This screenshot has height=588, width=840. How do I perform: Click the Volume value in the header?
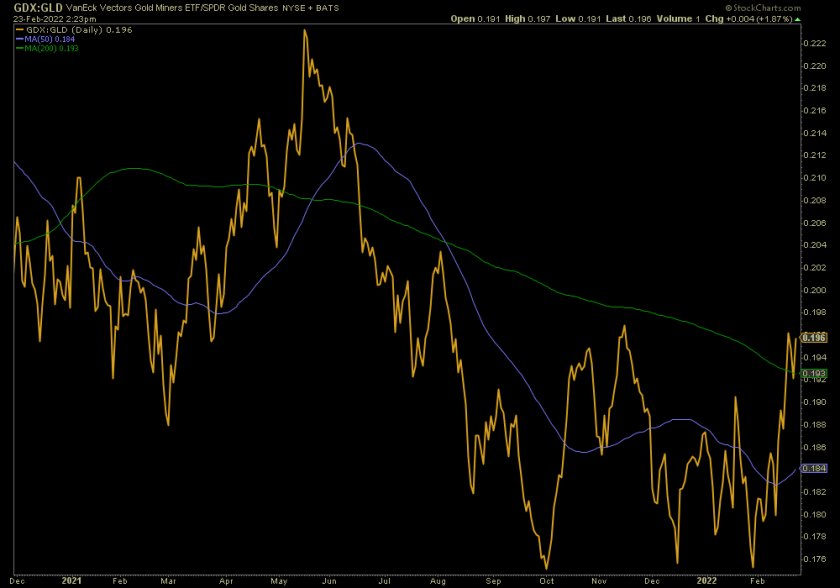coord(698,19)
